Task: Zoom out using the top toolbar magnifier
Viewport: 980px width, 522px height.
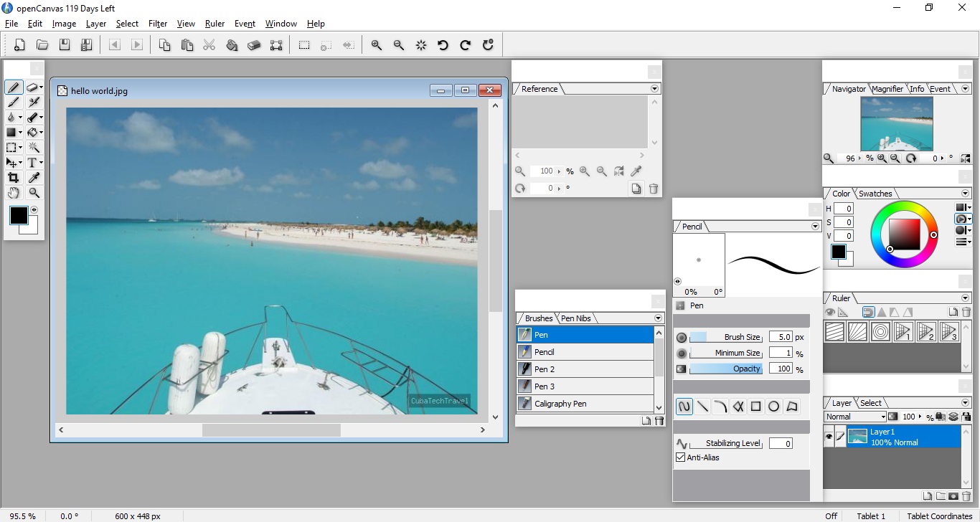Action: click(399, 45)
